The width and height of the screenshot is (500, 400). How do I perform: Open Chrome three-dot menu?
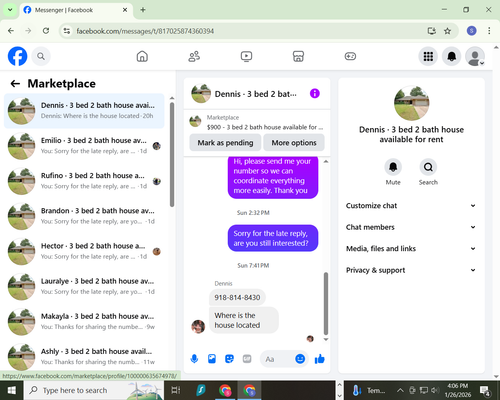tap(489, 31)
